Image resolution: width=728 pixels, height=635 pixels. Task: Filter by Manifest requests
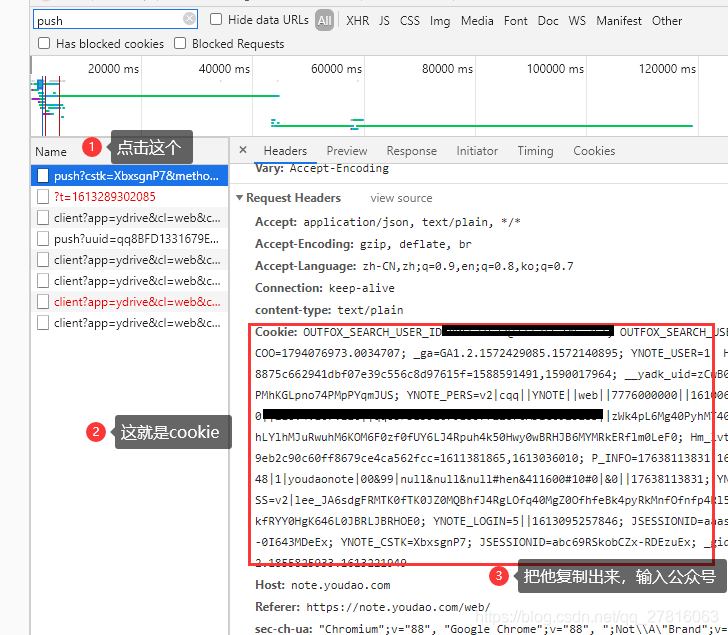click(619, 21)
